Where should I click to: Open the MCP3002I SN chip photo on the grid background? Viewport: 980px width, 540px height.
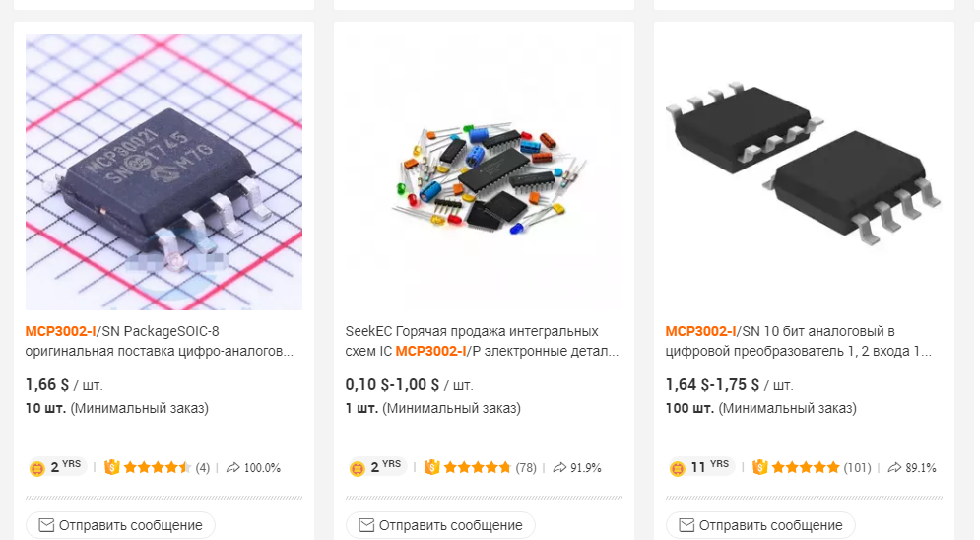pos(163,171)
